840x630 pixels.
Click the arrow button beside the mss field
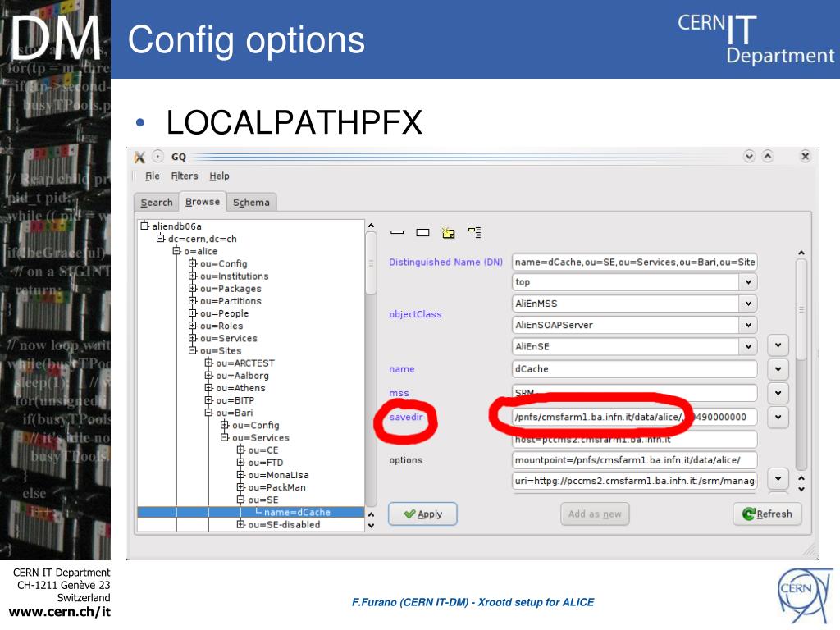(x=778, y=393)
